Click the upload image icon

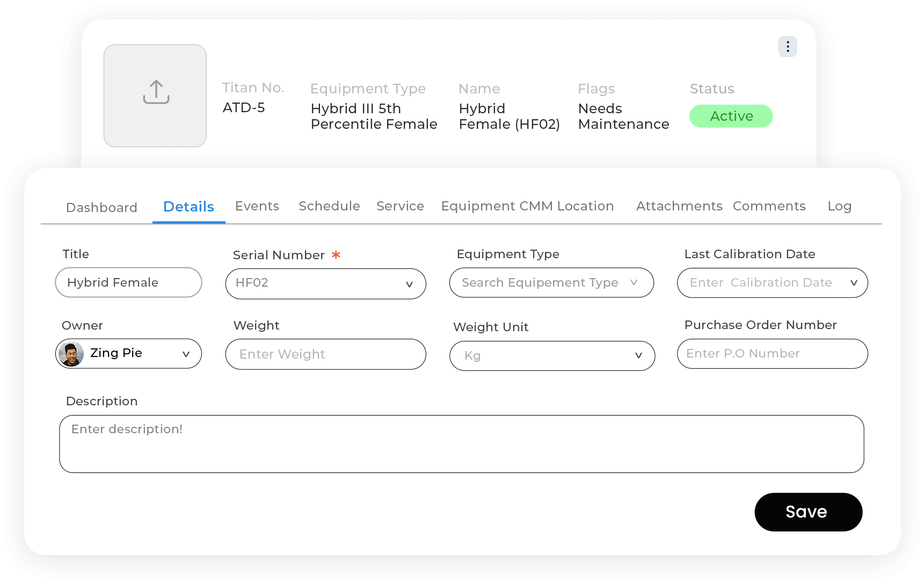coord(156,93)
